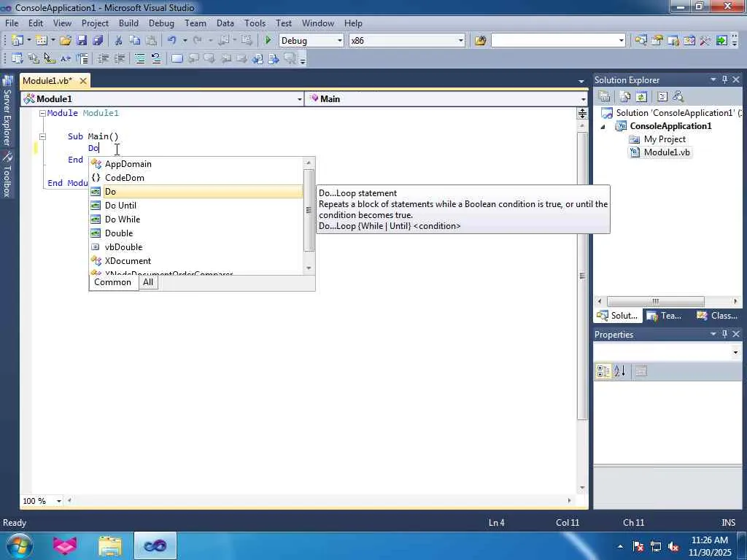
Task: Click the New Project toolbar icon
Action: pyautogui.click(x=18, y=41)
